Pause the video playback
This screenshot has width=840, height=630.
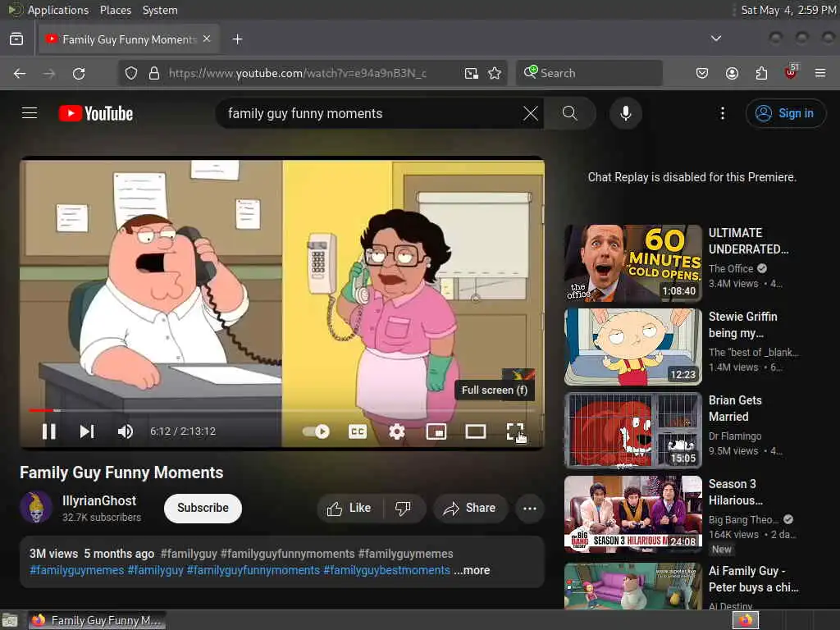[48, 431]
